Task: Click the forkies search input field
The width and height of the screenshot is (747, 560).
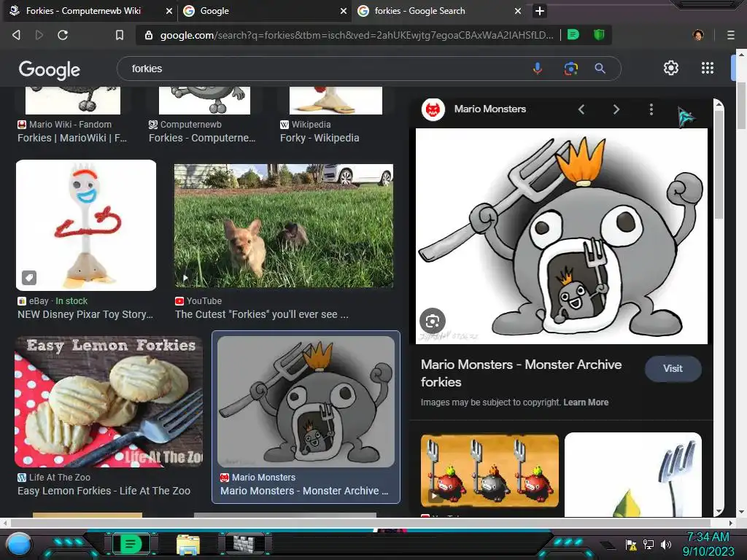Action: pyautogui.click(x=324, y=69)
